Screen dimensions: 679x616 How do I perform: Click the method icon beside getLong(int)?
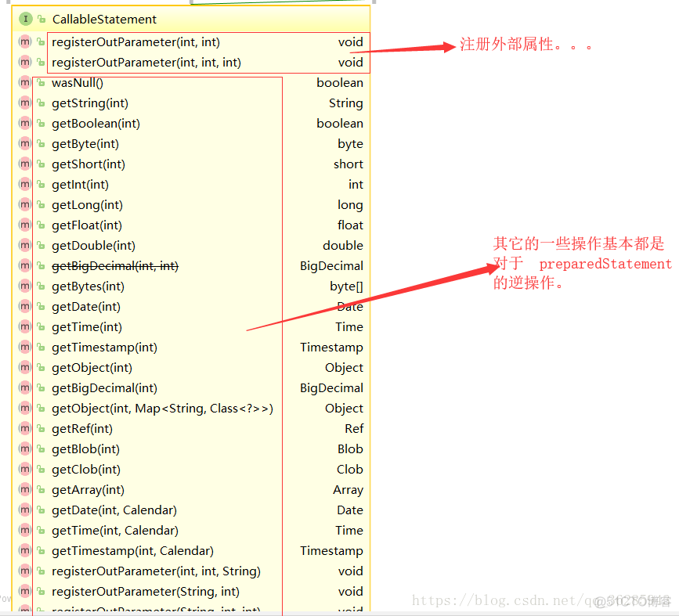[25, 205]
